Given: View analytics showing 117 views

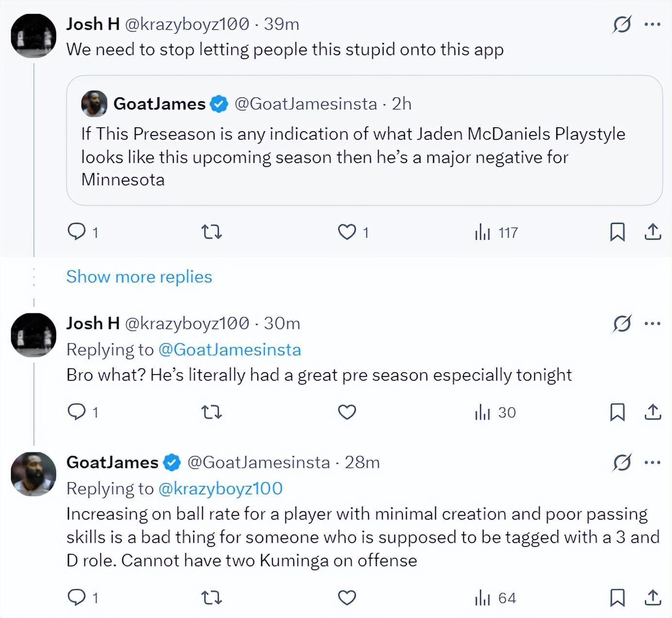Looking at the screenshot, I should [496, 233].
